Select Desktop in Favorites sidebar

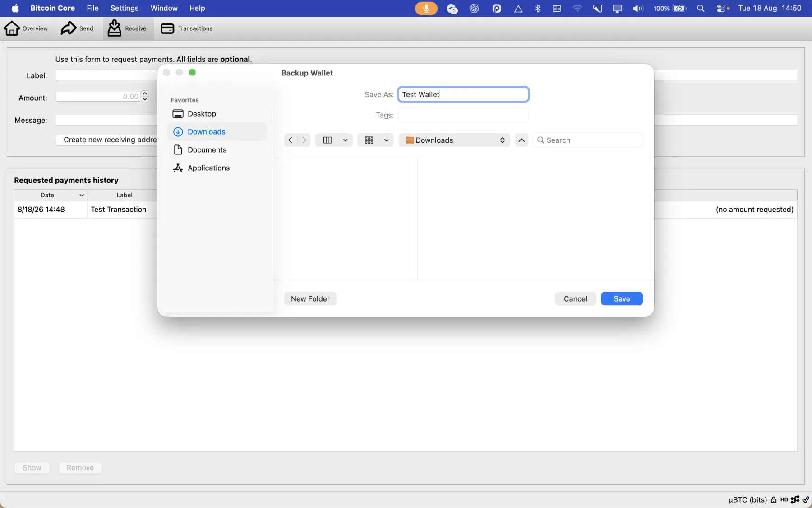(x=217, y=114)
